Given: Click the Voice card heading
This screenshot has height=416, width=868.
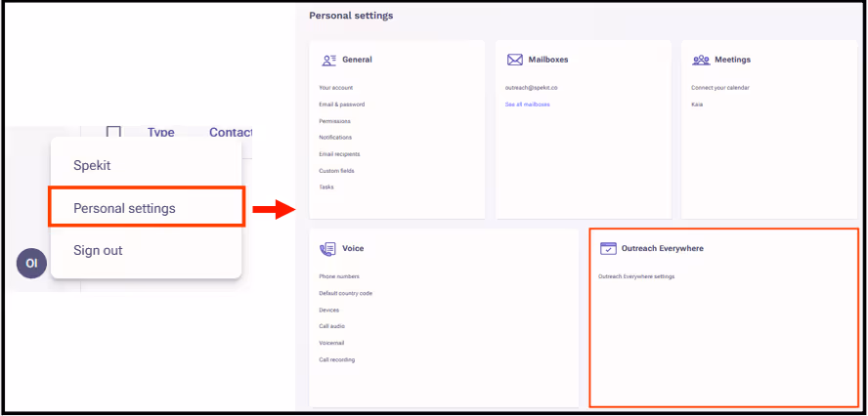Looking at the screenshot, I should pyautogui.click(x=353, y=248).
